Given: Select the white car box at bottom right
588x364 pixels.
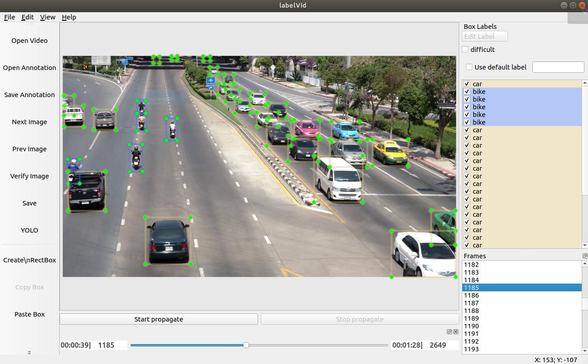Looking at the screenshot, I should pyautogui.click(x=423, y=254).
